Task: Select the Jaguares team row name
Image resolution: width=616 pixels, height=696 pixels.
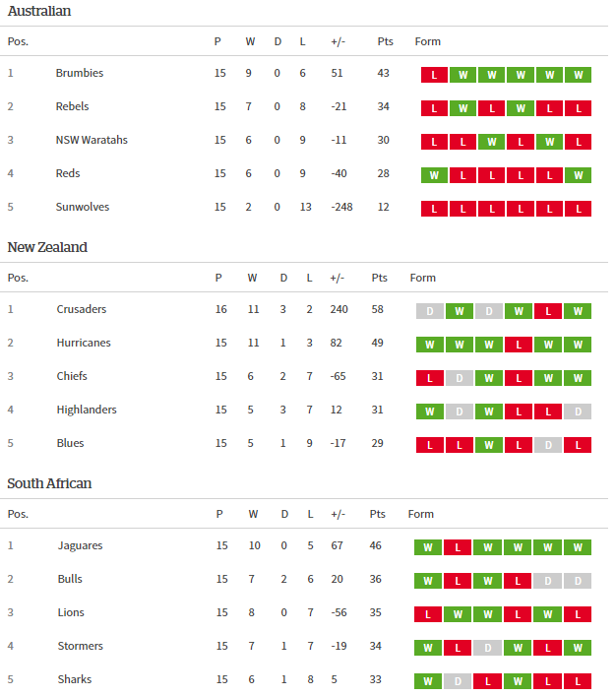Action: (x=80, y=545)
